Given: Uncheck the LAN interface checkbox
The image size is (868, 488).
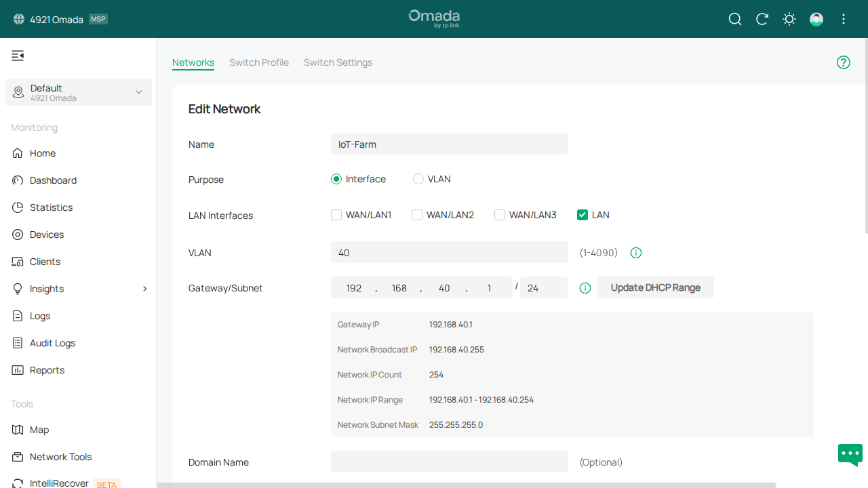Looking at the screenshot, I should click(x=582, y=215).
